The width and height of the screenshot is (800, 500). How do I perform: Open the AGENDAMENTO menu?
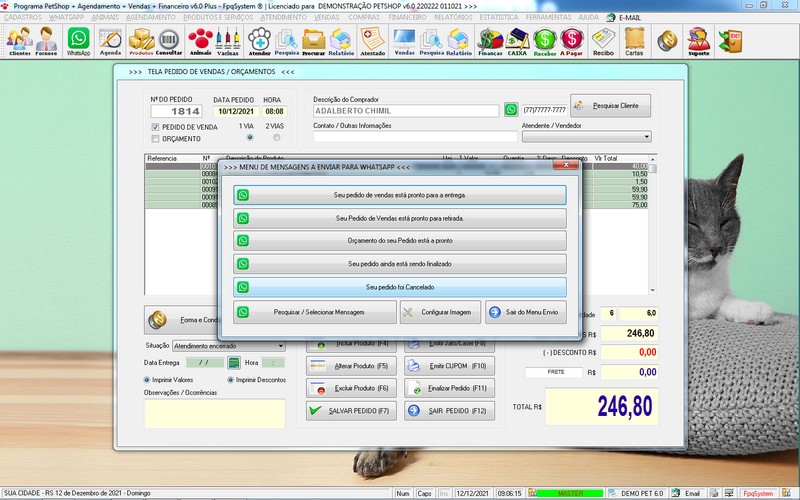pos(151,17)
